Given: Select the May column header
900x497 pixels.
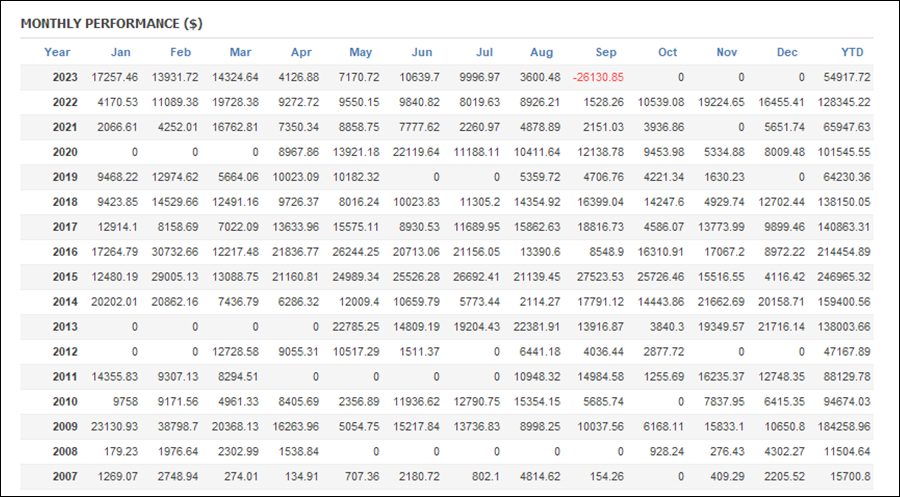Looking at the screenshot, I should pyautogui.click(x=360, y=52).
